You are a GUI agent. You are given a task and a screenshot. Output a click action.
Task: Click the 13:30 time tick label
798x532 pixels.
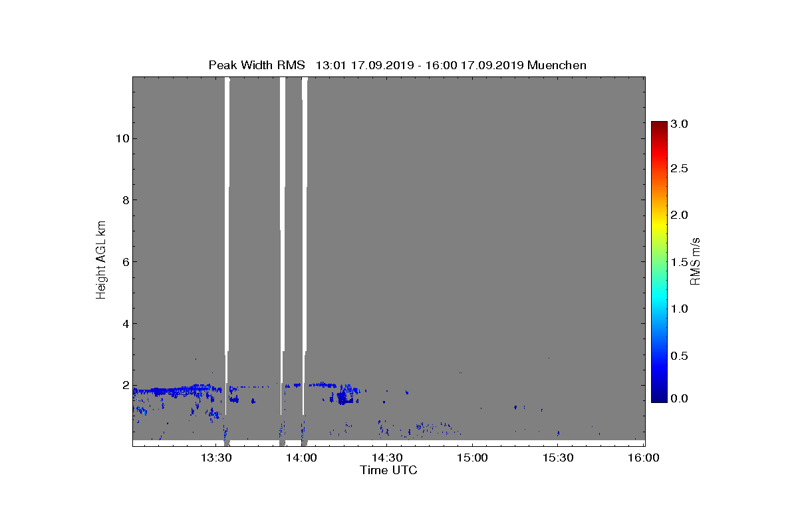(x=217, y=458)
